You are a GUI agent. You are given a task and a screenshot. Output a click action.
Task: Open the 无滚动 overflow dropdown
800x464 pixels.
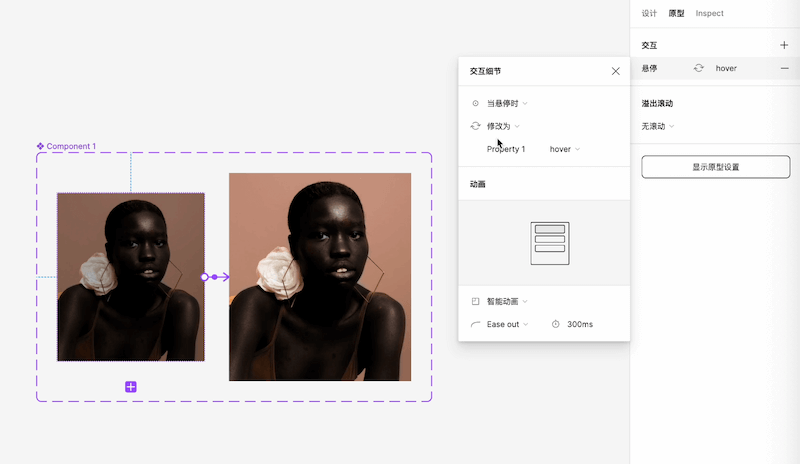point(658,126)
